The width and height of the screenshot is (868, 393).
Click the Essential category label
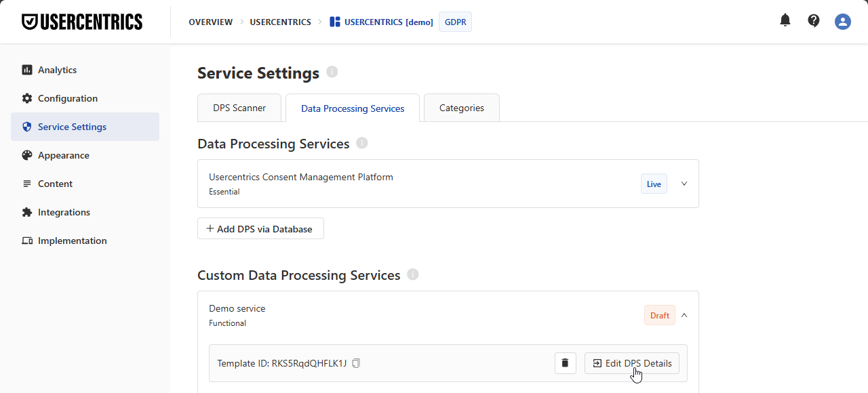point(224,192)
